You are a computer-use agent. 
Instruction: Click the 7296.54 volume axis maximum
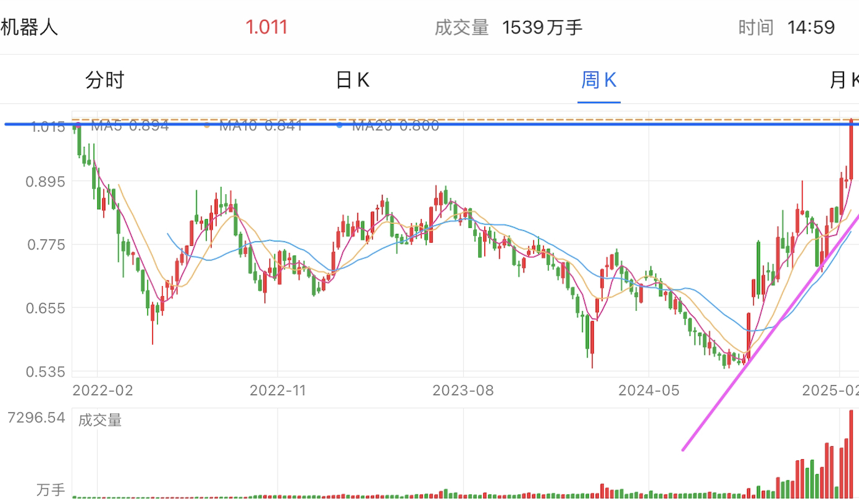(x=36, y=418)
